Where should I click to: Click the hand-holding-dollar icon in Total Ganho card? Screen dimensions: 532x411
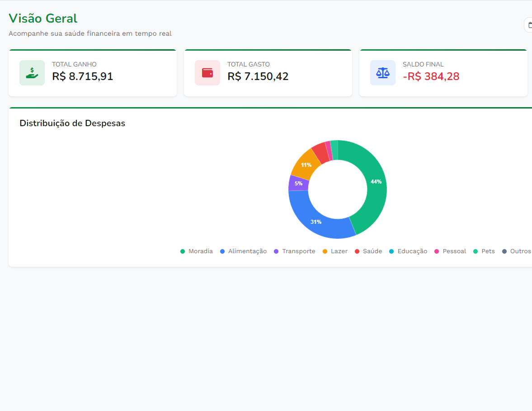[x=32, y=73]
